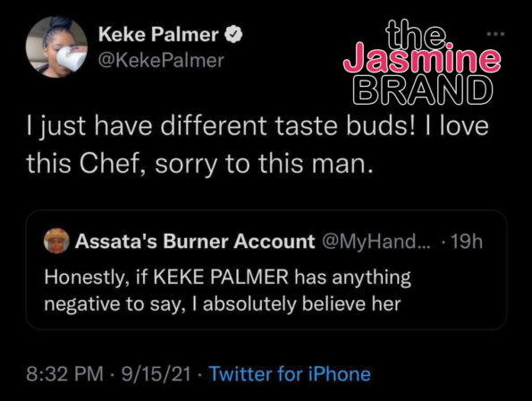Click the 9/15/21 date
Viewport: 532px width, 401px height.
(156, 374)
